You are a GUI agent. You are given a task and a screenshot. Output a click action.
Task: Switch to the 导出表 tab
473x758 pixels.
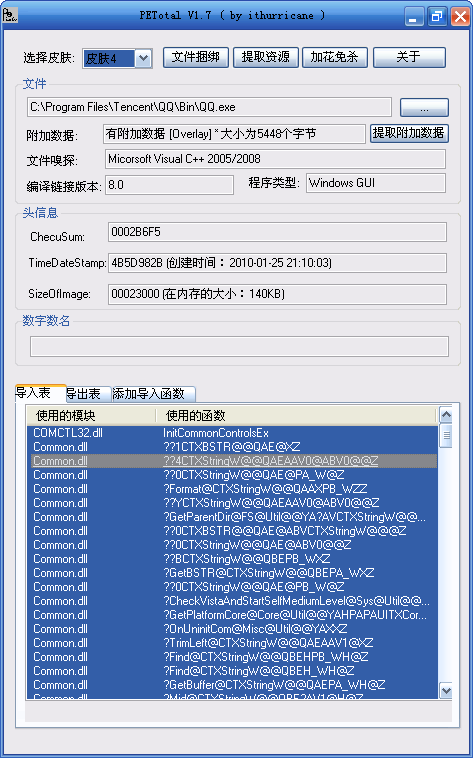[x=83, y=394]
